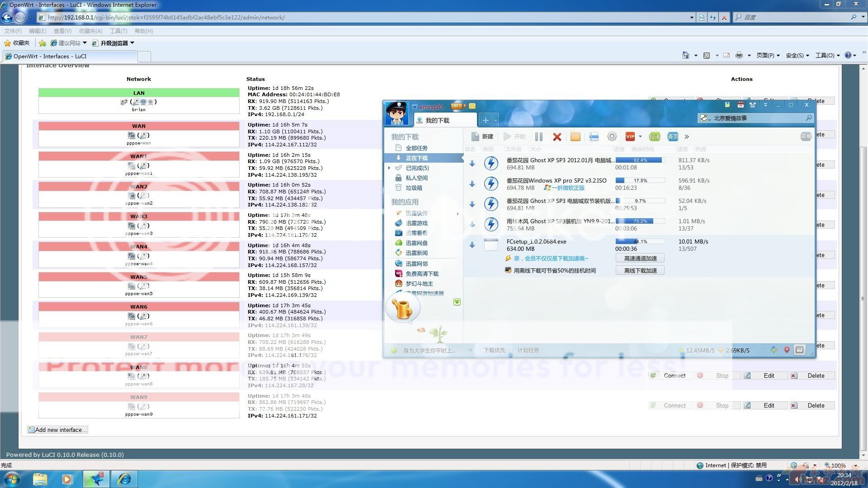Click the Xunlei search field 北京爱情故事
The image size is (868, 488).
[755, 118]
